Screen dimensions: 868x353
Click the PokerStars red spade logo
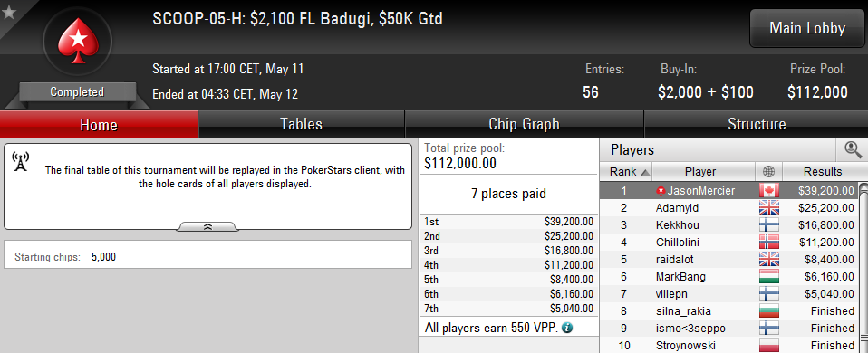pyautogui.click(x=77, y=41)
